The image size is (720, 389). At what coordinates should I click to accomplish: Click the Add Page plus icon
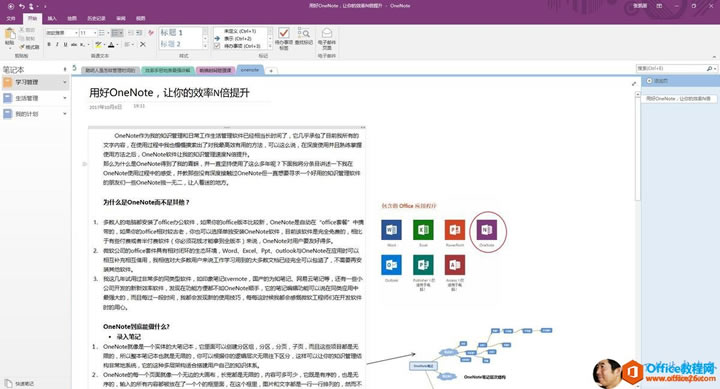point(649,81)
